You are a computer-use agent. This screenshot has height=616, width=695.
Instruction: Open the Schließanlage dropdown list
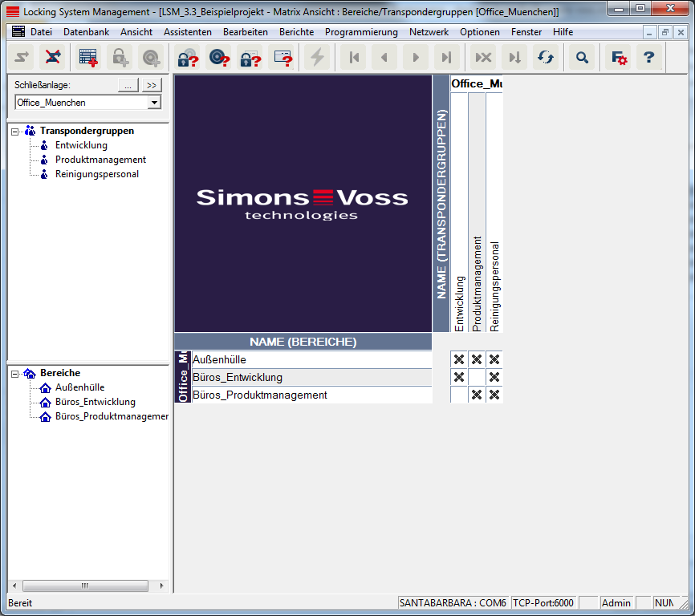click(154, 103)
